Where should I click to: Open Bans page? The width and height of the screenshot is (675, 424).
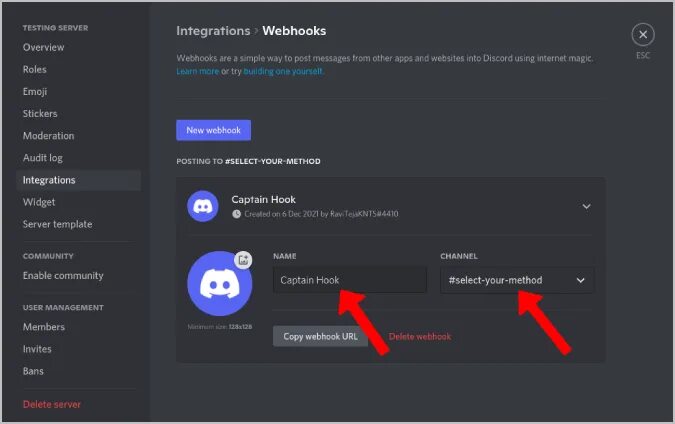tap(33, 371)
